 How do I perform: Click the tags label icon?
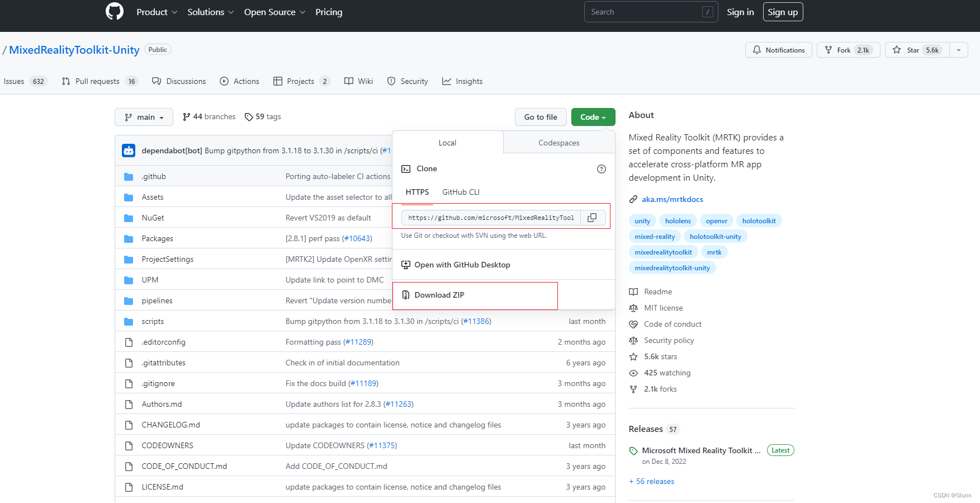click(x=249, y=117)
